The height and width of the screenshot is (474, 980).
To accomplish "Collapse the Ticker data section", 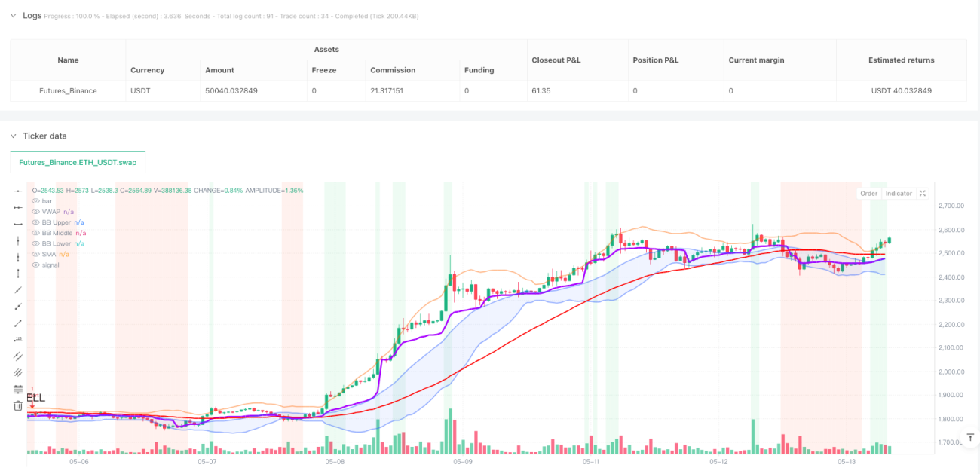I will click(x=13, y=136).
